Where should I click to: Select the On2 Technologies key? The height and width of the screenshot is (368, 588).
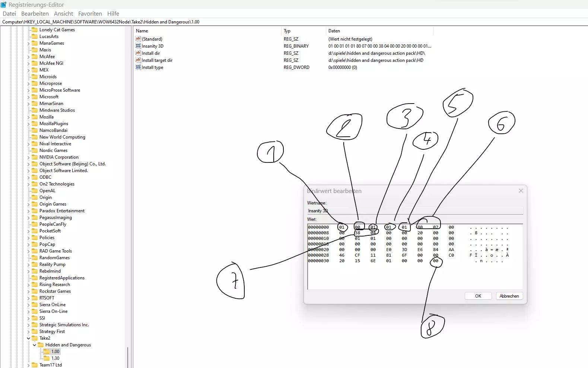(57, 184)
